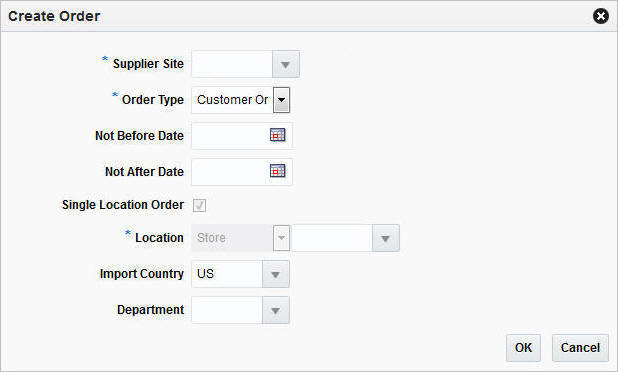Image resolution: width=618 pixels, height=372 pixels.
Task: Click the Create Order dialog title
Action: coord(54,16)
